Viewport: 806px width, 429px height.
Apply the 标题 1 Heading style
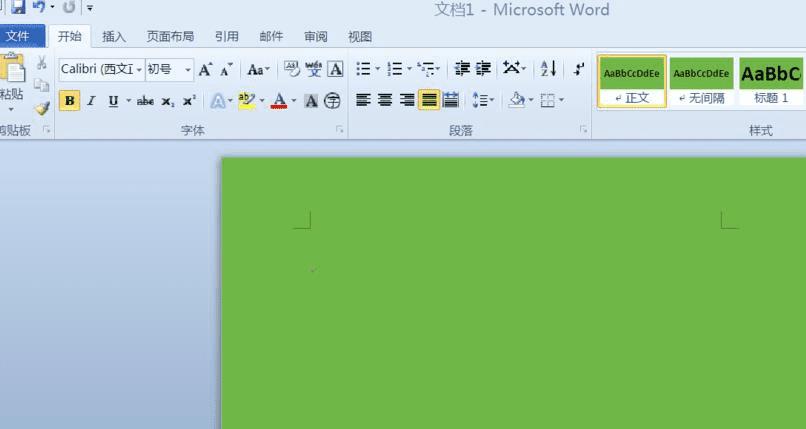771,81
